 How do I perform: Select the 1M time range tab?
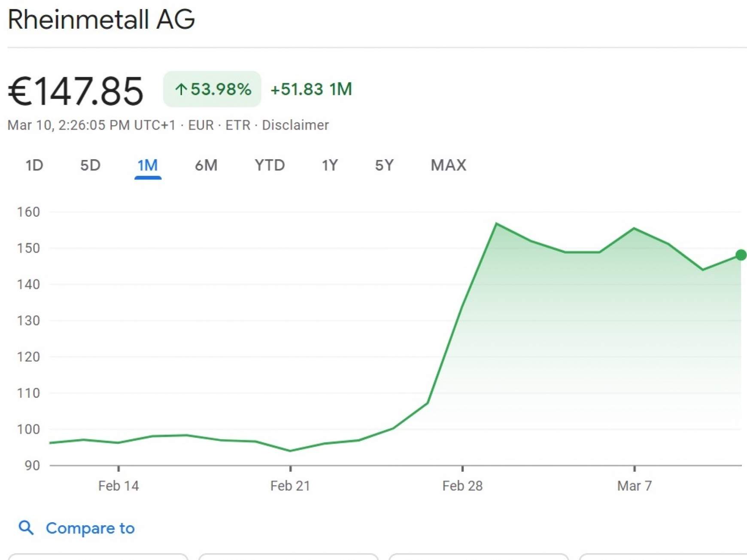[148, 165]
